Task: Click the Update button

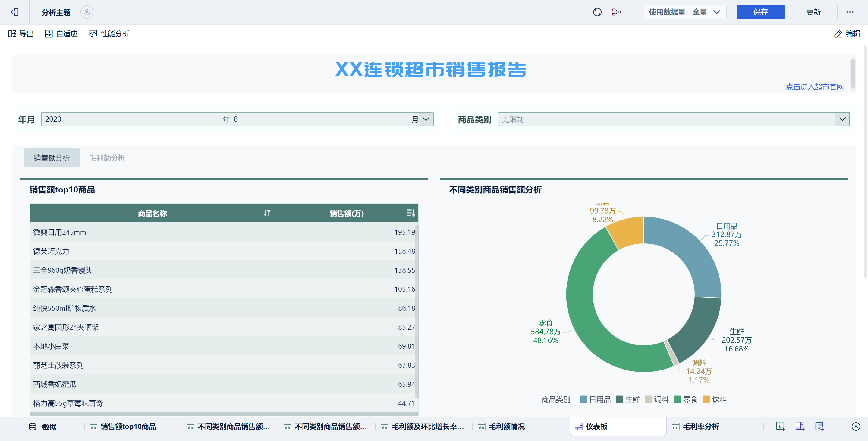Action: click(813, 12)
